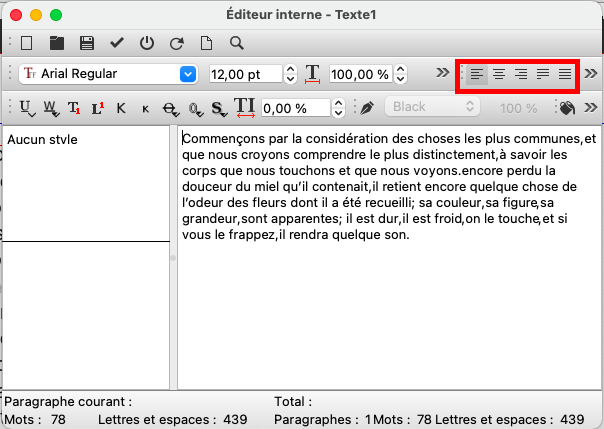Screen dimensions: 604x429
Task: Click the 100,00 % character scaling field
Action: (x=361, y=74)
